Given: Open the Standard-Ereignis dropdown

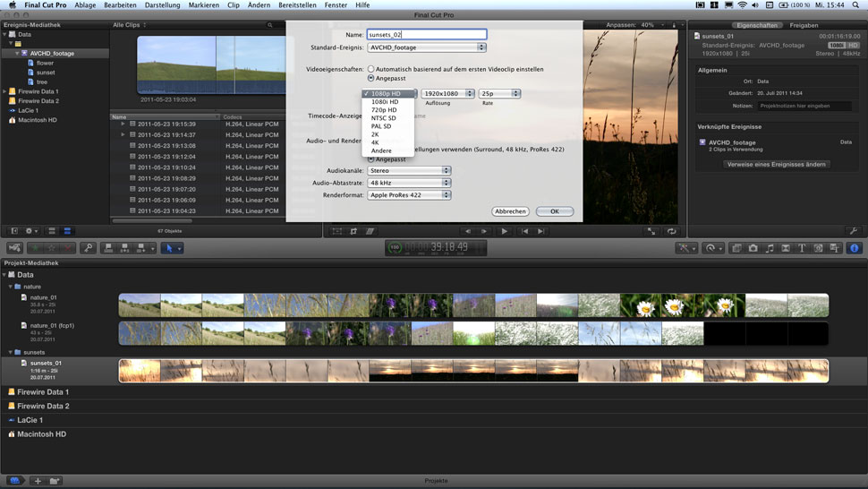Looking at the screenshot, I should tap(426, 47).
